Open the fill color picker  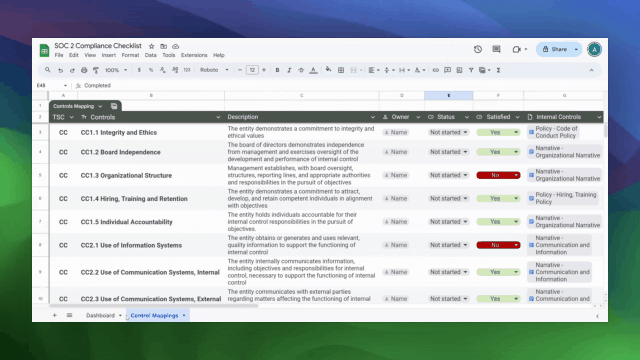[329, 70]
